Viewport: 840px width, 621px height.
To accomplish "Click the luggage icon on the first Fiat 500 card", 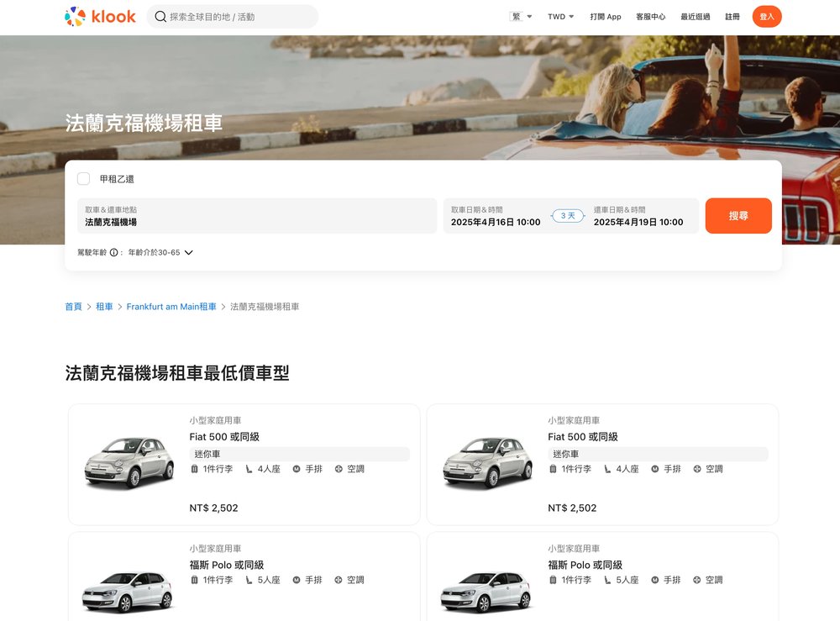I will [196, 468].
